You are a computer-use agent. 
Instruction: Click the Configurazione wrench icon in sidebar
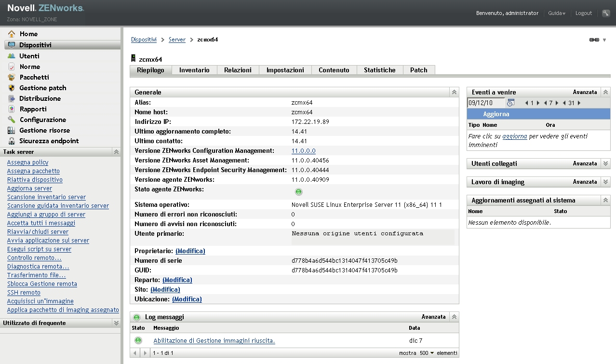12,120
